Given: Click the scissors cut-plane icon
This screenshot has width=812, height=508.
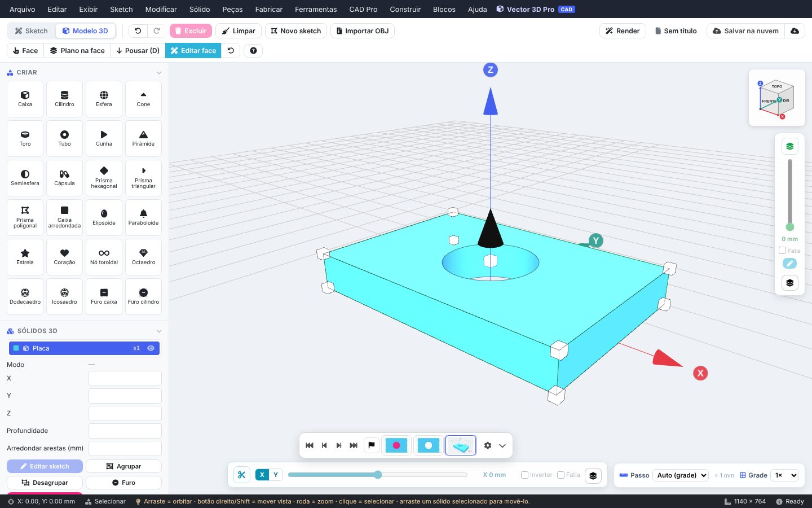Looking at the screenshot, I should 241,475.
